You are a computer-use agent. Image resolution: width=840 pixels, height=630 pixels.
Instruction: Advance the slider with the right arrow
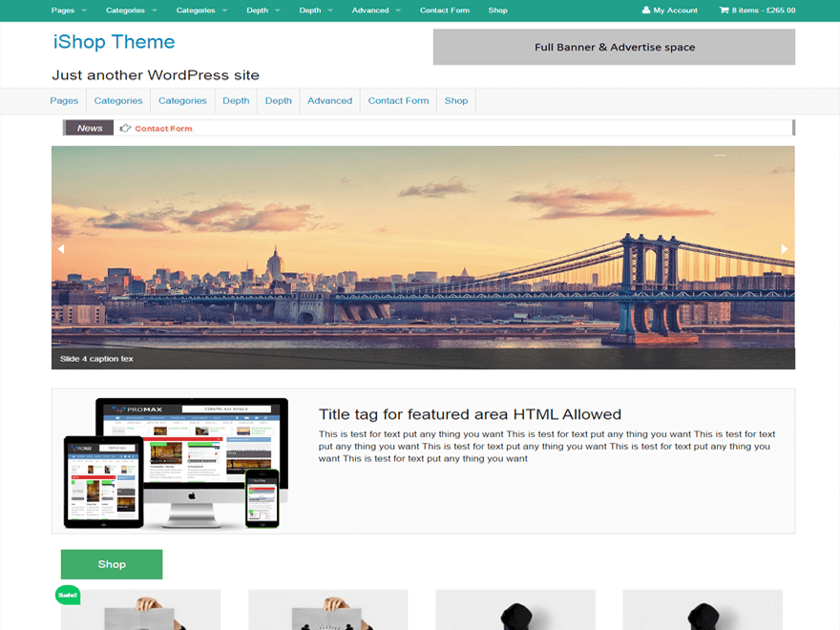785,249
